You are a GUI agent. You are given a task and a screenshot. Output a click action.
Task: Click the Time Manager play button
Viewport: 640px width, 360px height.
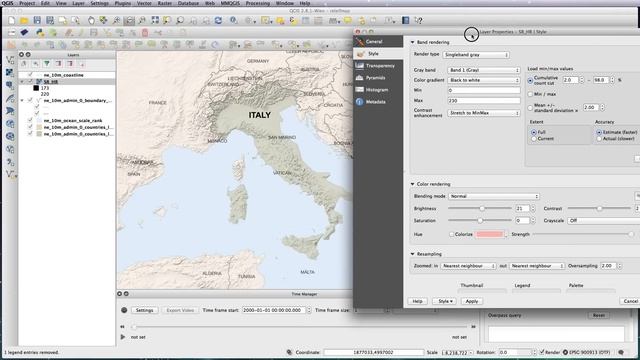(123, 337)
